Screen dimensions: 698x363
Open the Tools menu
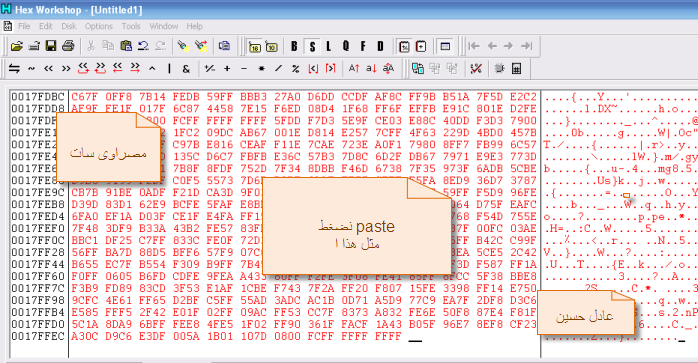click(131, 26)
